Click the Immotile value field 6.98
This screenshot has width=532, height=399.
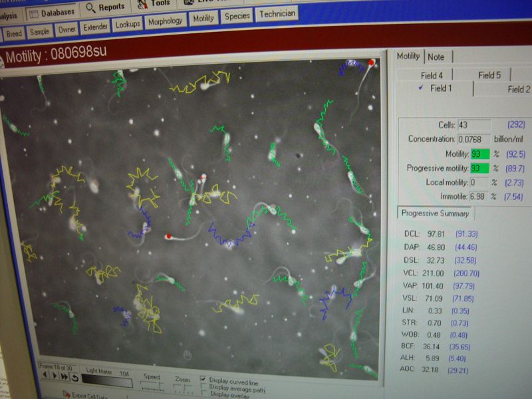(x=478, y=196)
